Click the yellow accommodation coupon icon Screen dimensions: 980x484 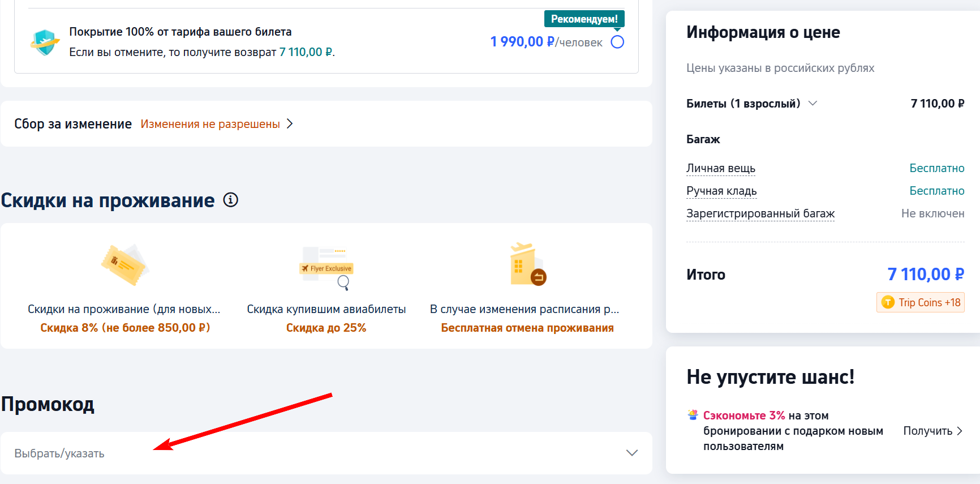tap(124, 264)
